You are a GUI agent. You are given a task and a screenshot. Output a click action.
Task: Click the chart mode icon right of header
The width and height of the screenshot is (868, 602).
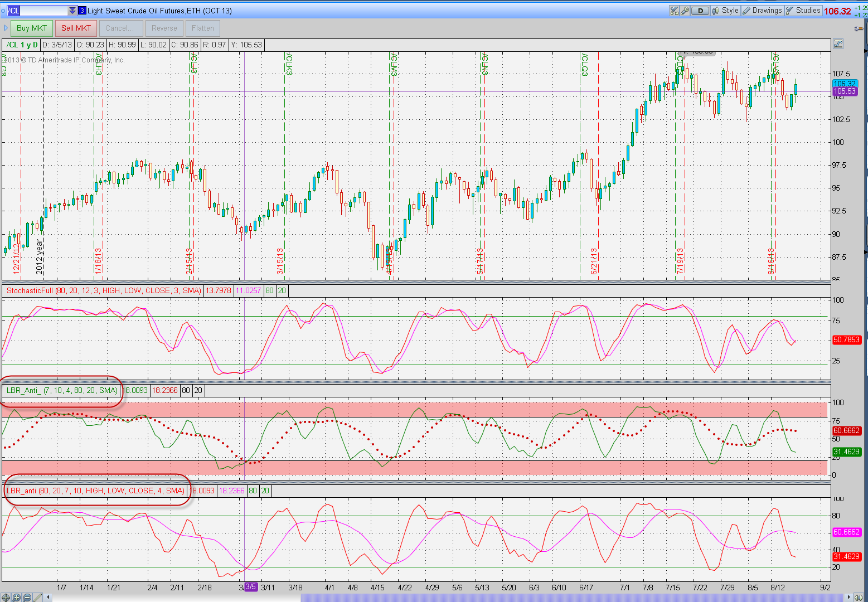point(838,44)
